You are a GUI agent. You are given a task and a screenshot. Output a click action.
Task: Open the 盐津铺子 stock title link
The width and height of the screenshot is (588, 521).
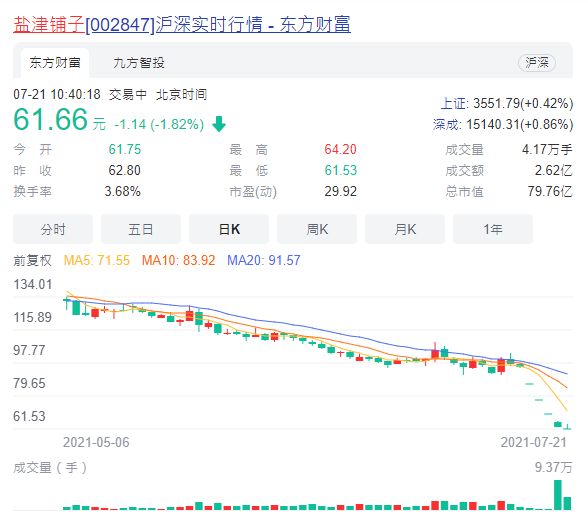(x=182, y=25)
